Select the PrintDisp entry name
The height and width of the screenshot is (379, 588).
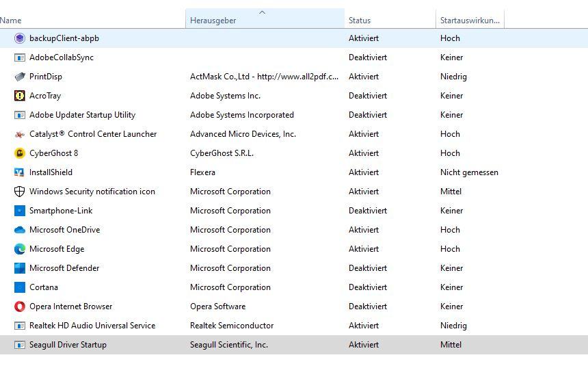(46, 77)
